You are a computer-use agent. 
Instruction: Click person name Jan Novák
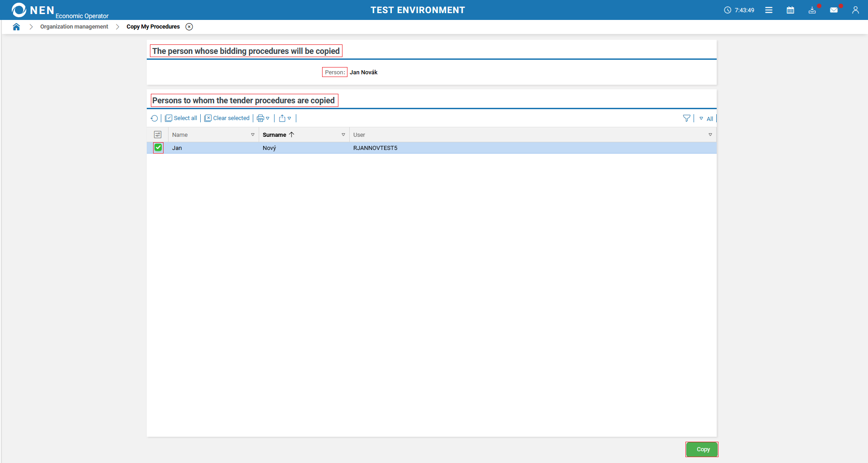pyautogui.click(x=363, y=72)
